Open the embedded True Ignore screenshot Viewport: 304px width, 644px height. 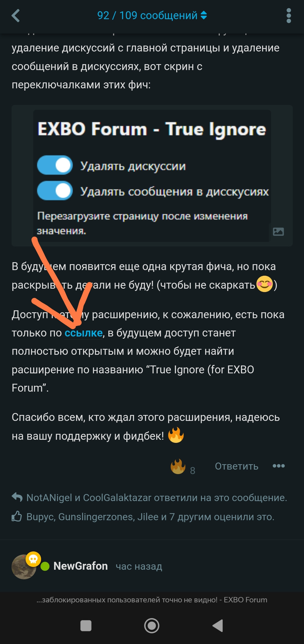[152, 176]
